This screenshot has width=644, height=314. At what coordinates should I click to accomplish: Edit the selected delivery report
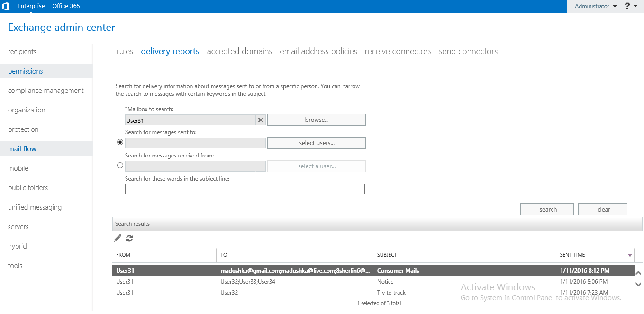pos(117,238)
